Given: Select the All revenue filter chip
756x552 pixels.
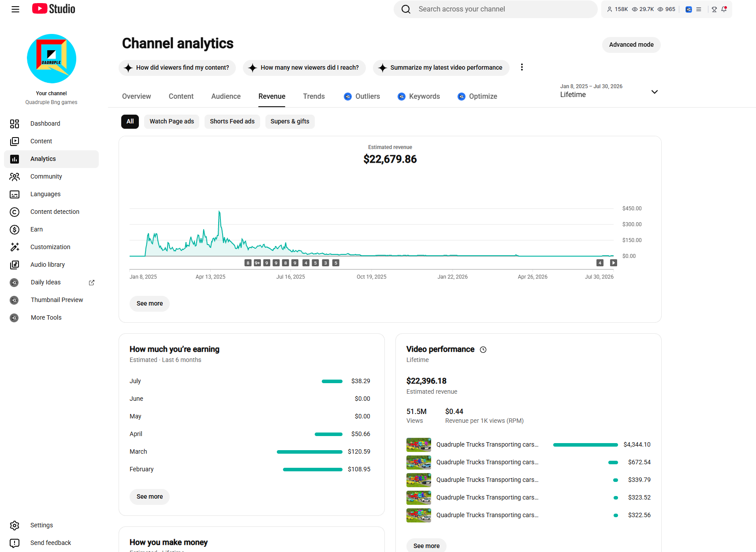Looking at the screenshot, I should point(130,122).
